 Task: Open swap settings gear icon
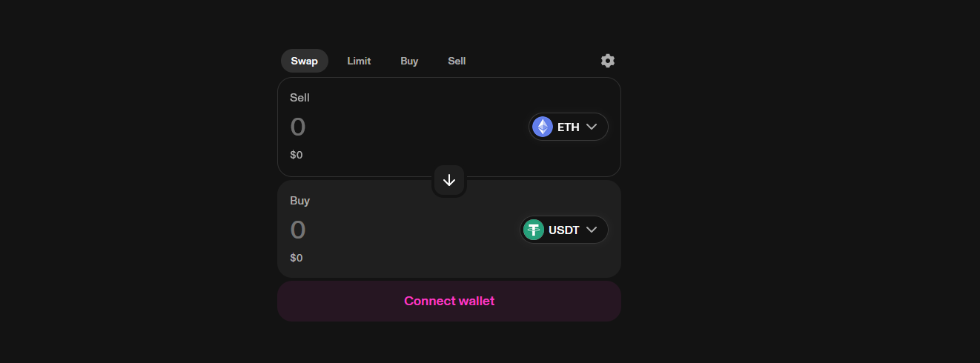pyautogui.click(x=608, y=61)
